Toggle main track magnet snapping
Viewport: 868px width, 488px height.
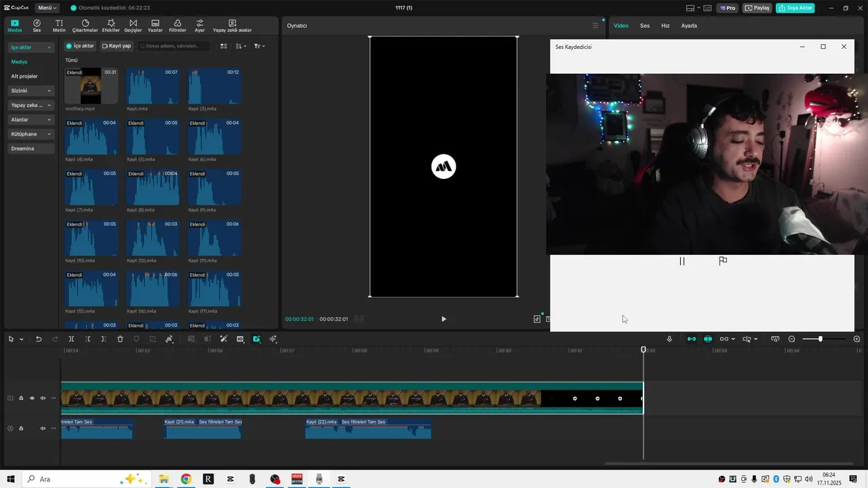pos(692,339)
